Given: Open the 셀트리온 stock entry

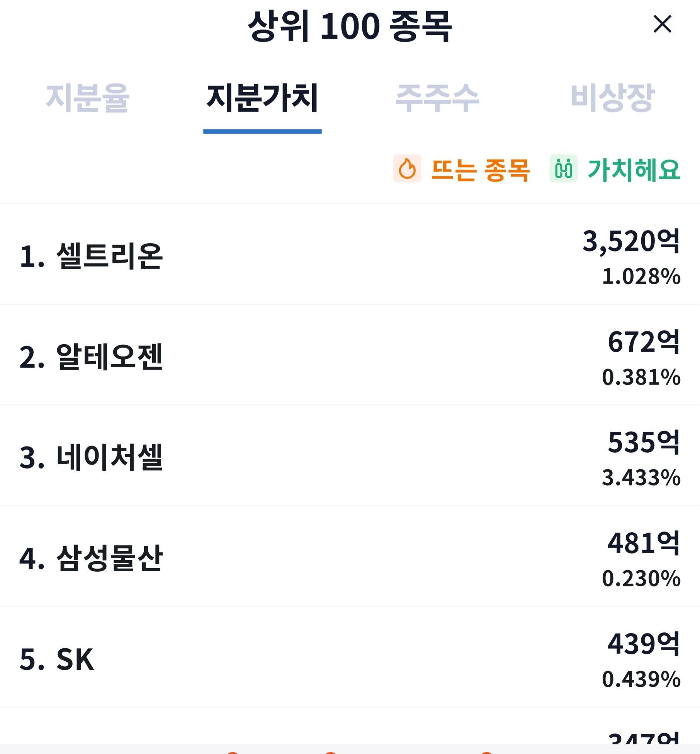Looking at the screenshot, I should (350, 255).
